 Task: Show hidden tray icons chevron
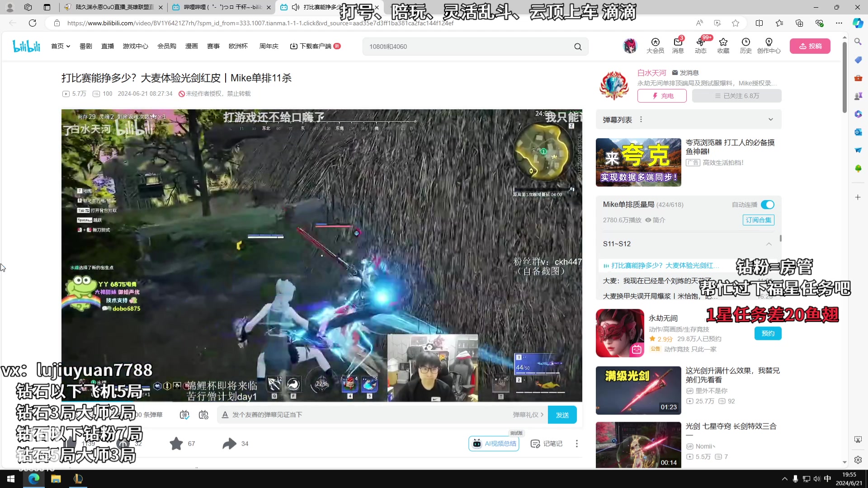click(784, 479)
